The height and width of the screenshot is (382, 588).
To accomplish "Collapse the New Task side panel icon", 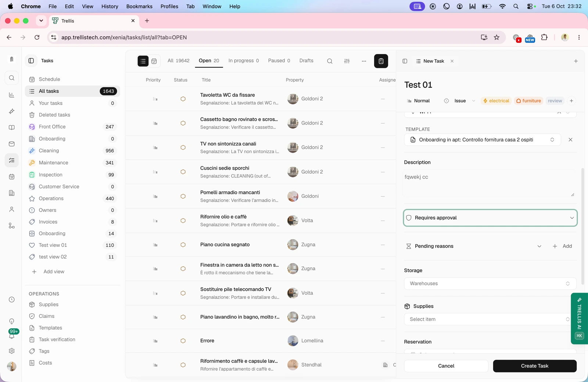I will pos(405,61).
